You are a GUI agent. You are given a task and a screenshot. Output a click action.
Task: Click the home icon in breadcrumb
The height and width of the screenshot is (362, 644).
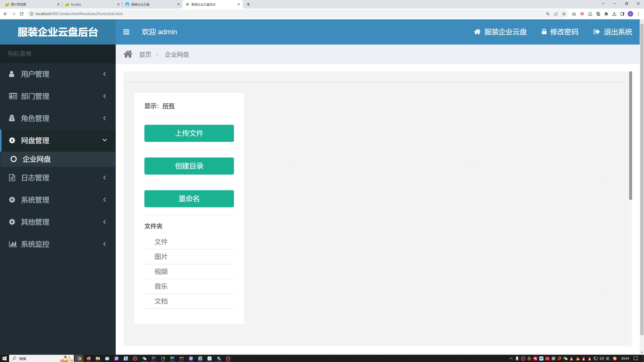pyautogui.click(x=128, y=54)
